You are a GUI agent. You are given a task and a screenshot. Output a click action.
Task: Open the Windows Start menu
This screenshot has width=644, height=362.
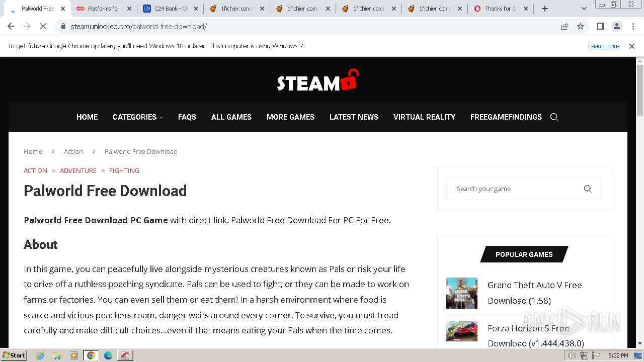14,355
